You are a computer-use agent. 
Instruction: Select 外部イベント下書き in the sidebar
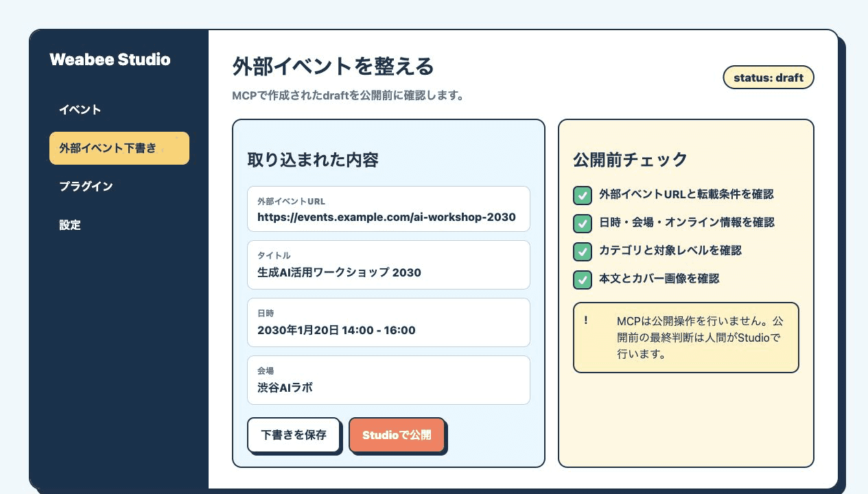click(x=119, y=148)
